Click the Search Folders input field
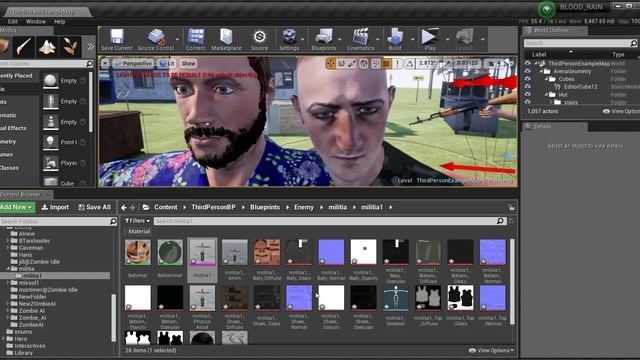This screenshot has width=640, height=360. coord(59,221)
